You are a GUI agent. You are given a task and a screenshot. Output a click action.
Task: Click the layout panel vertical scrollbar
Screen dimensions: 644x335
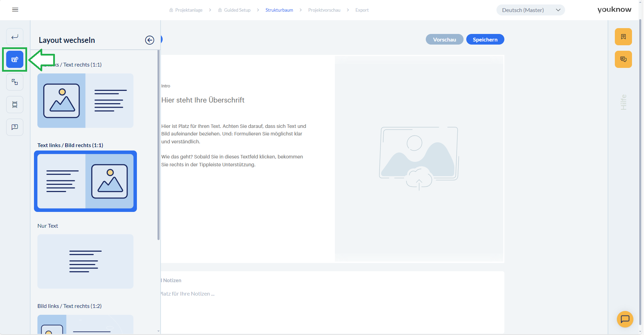tap(159, 145)
